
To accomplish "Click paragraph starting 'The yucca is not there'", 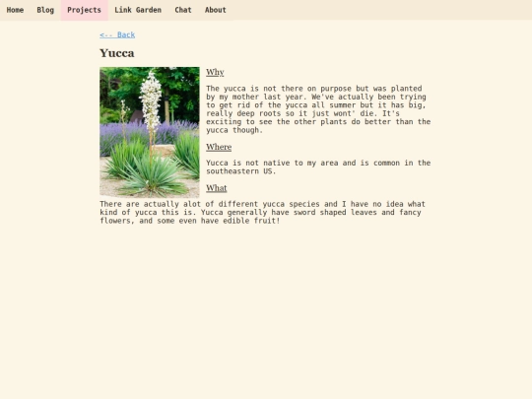I will click(x=318, y=109).
